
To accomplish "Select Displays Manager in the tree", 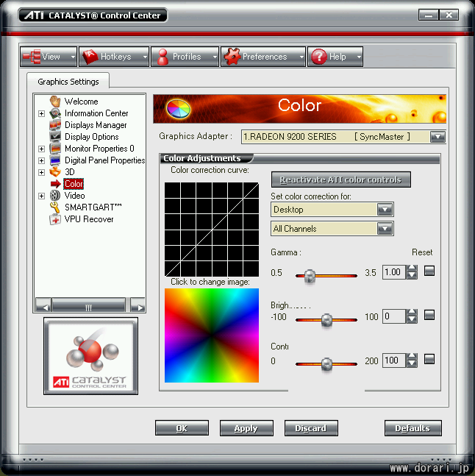I will (96, 125).
